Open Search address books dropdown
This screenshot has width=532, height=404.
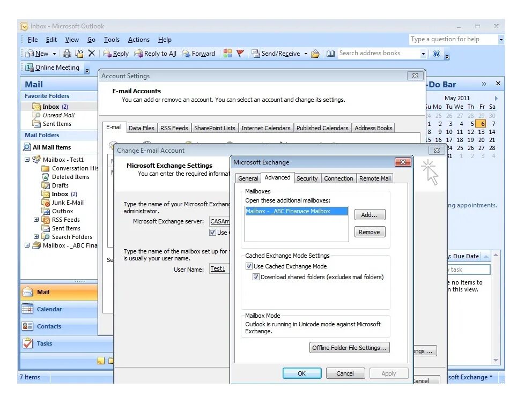tap(423, 54)
